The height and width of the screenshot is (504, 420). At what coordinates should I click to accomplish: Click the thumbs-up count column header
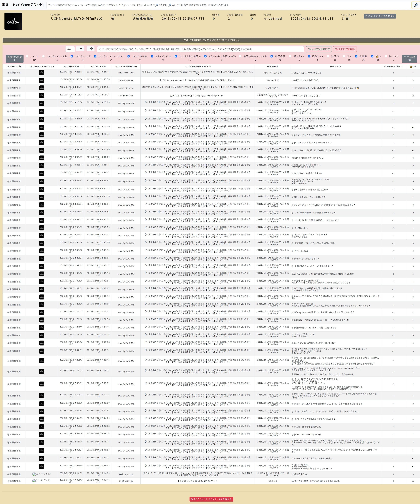point(413,66)
